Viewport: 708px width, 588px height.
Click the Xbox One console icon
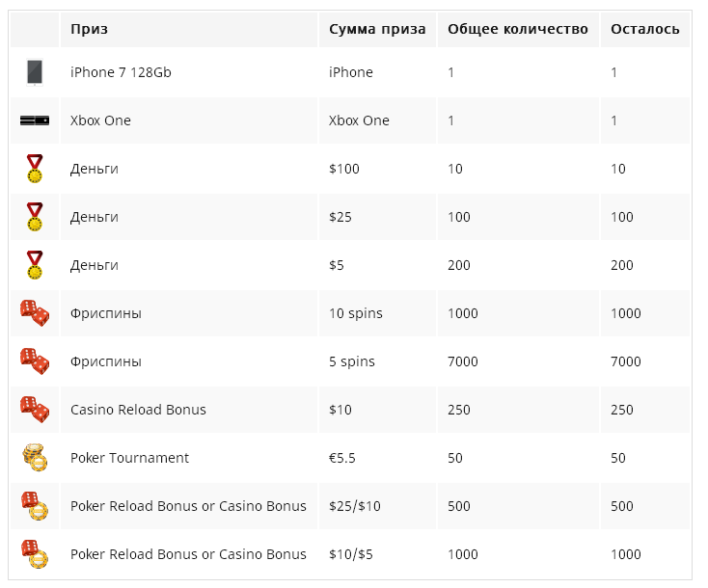35,120
